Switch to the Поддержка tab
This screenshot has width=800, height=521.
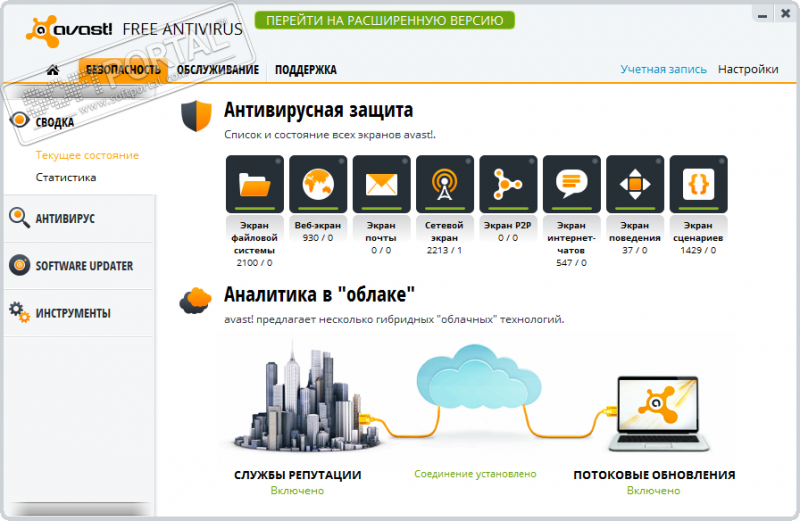pyautogui.click(x=306, y=70)
